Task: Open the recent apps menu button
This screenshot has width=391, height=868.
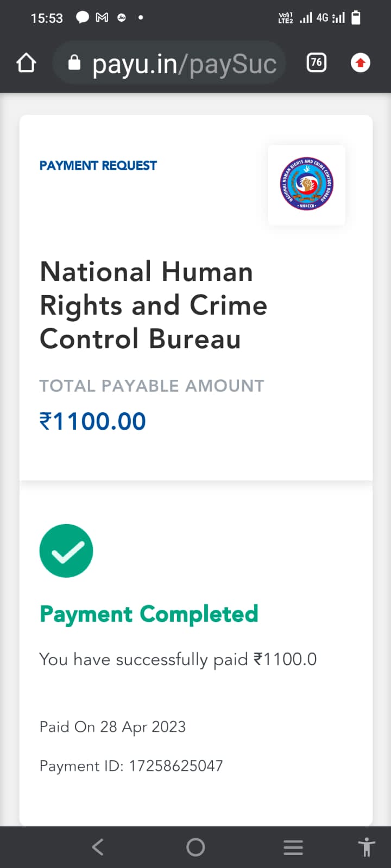Action: coord(293,847)
